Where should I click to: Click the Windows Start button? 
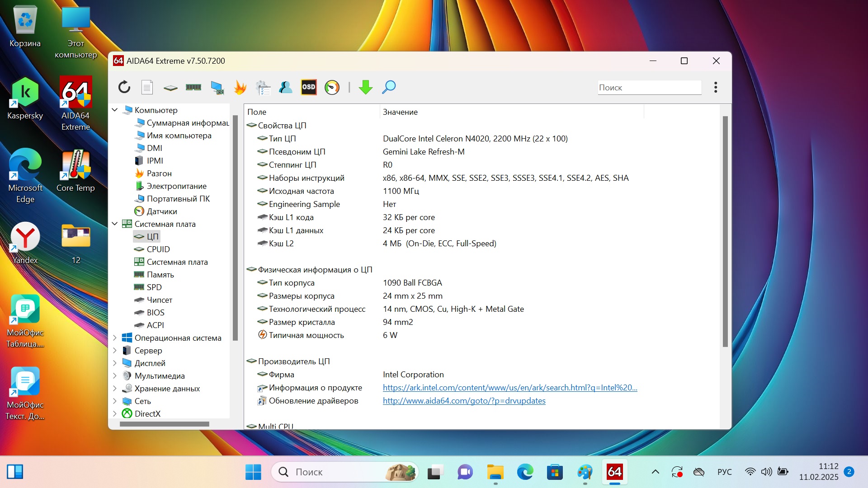pos(253,472)
